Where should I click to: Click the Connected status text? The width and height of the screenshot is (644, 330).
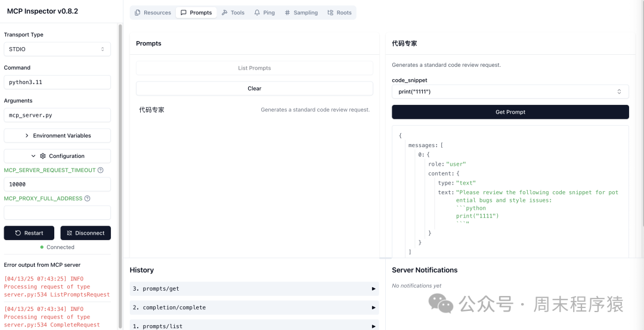click(60, 247)
